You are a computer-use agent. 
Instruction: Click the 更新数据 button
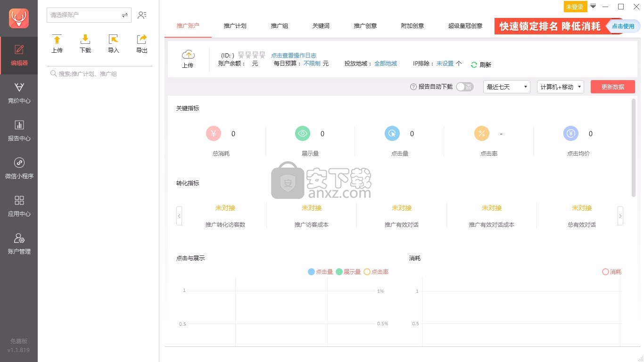click(x=613, y=87)
